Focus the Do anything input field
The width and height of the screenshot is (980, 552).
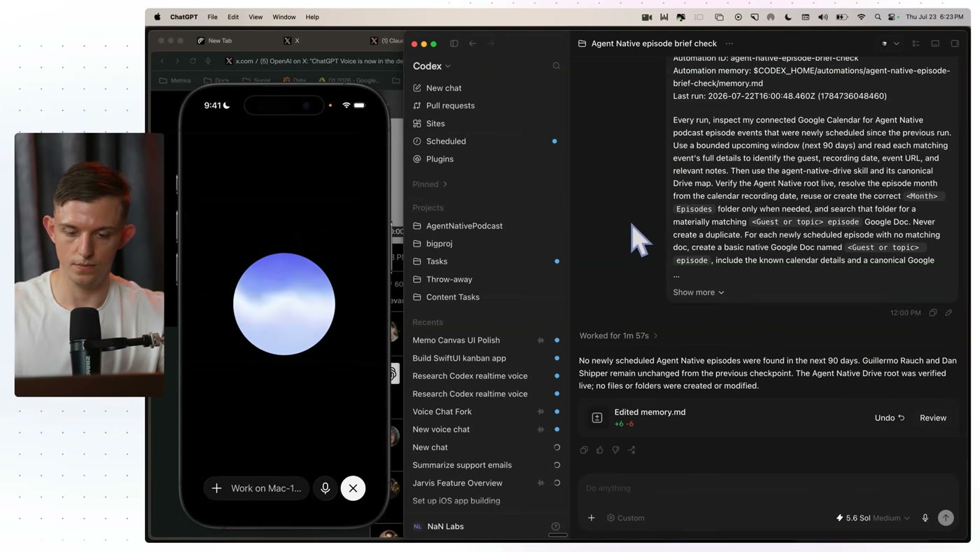tap(768, 488)
